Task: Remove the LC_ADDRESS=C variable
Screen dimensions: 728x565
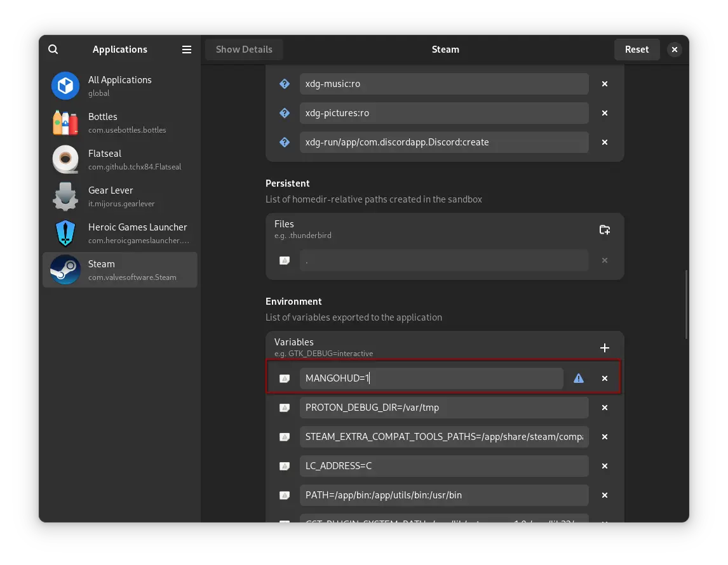Action: point(605,466)
